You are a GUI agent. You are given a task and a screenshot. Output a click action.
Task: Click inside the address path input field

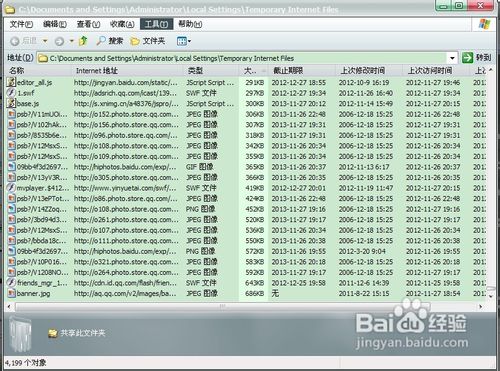247,58
